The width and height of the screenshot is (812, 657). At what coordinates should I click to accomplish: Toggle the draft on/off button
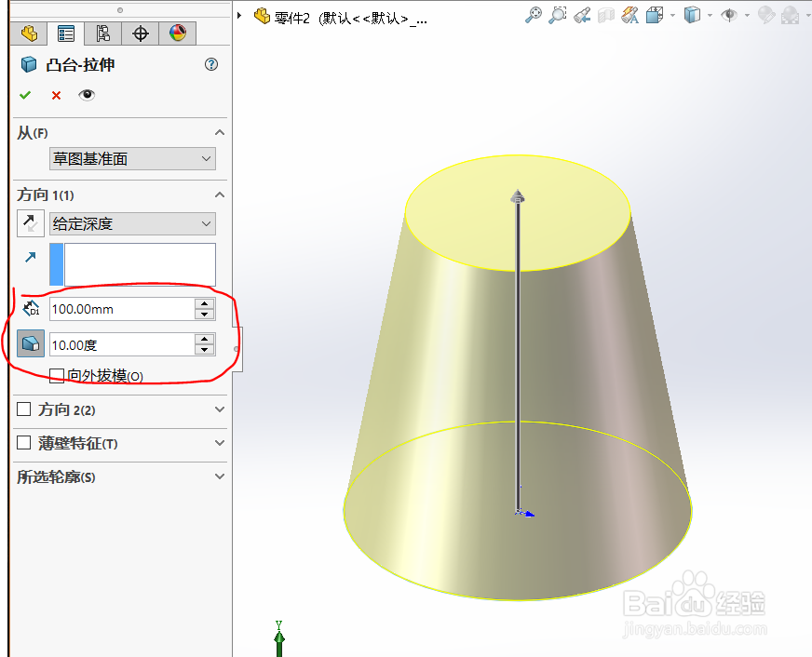(31, 343)
